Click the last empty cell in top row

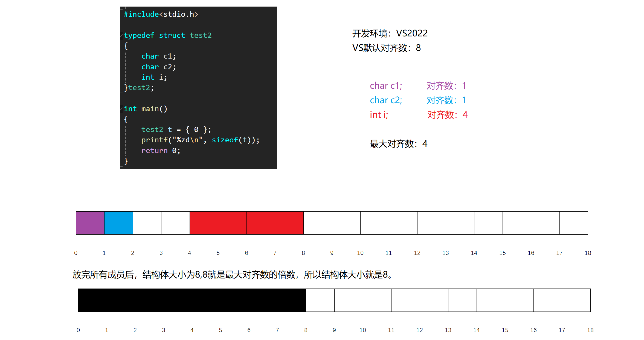point(574,223)
